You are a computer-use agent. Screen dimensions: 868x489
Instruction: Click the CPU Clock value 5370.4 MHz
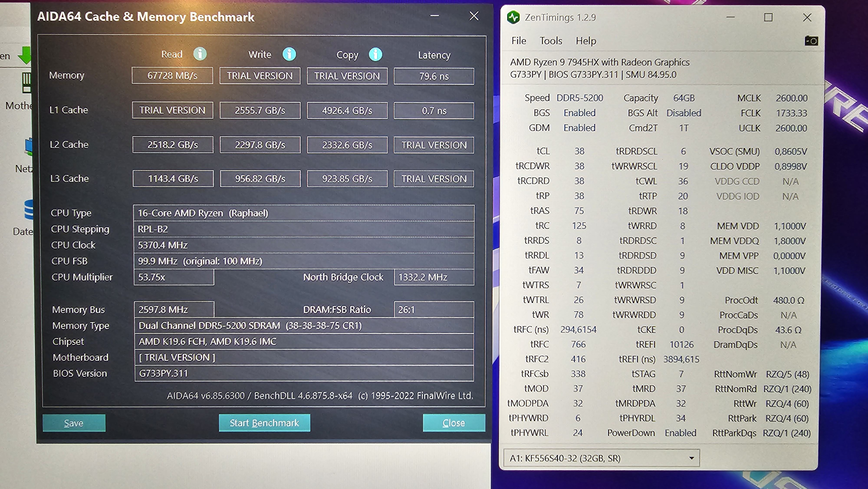pyautogui.click(x=304, y=245)
